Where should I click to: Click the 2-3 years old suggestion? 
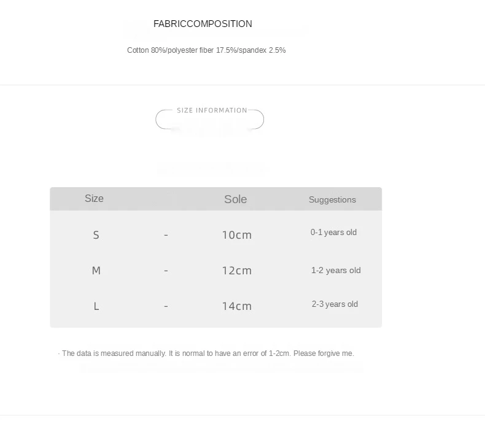point(335,304)
